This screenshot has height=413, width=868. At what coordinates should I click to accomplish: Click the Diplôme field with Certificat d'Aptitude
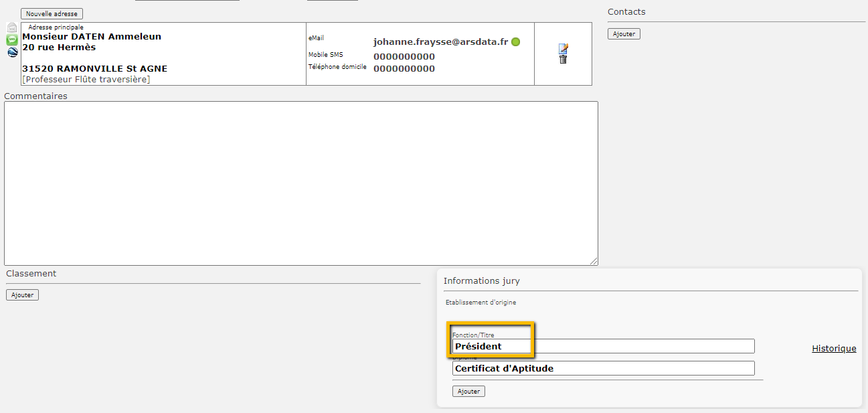604,368
